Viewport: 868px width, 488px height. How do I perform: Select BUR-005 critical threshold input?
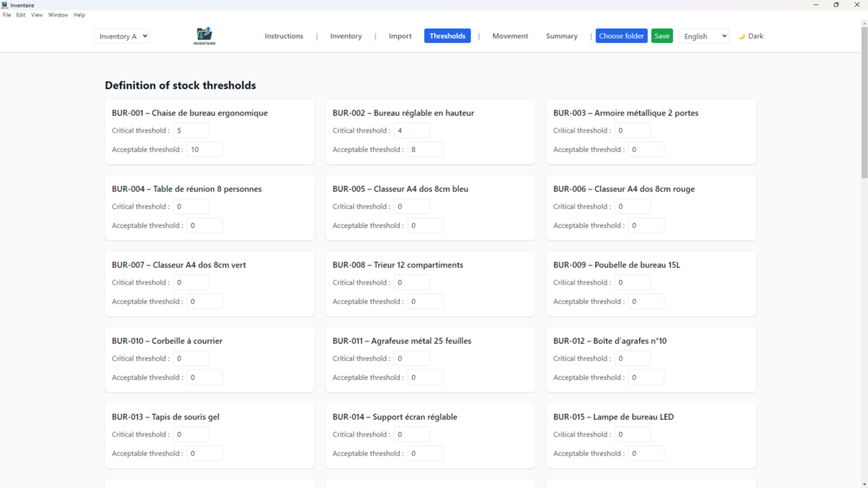click(x=412, y=206)
